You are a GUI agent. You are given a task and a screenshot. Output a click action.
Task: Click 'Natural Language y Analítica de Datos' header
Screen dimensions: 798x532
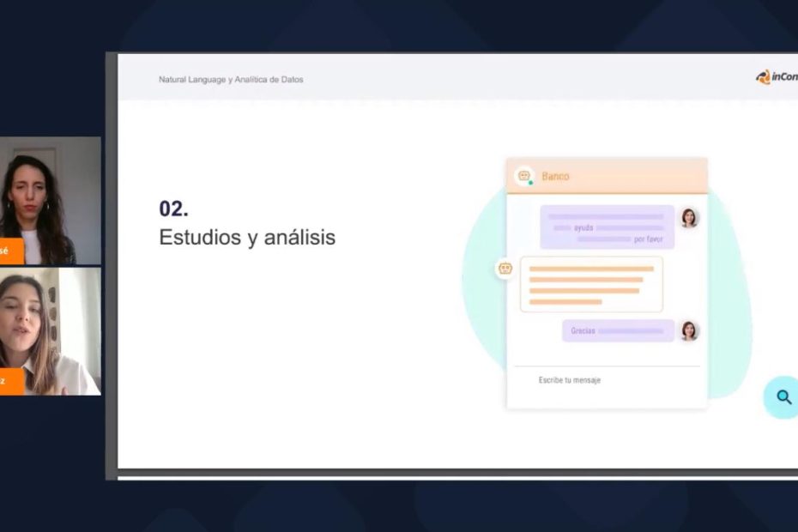click(x=231, y=79)
